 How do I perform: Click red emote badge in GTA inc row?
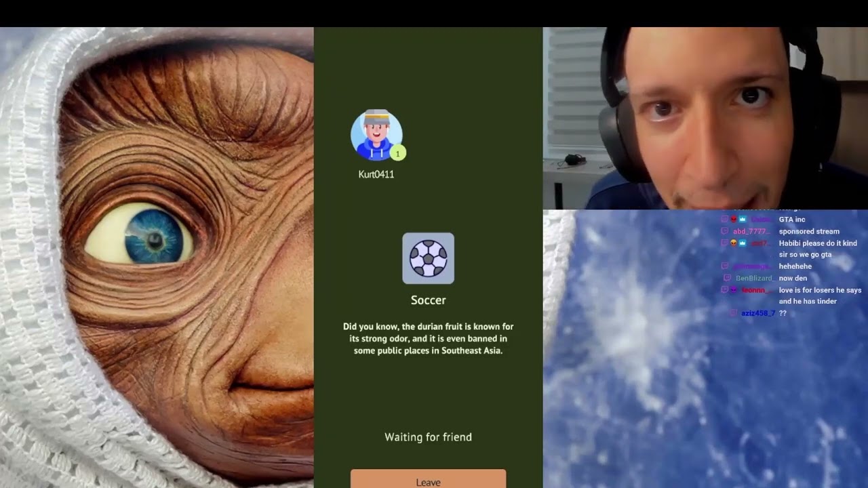734,220
